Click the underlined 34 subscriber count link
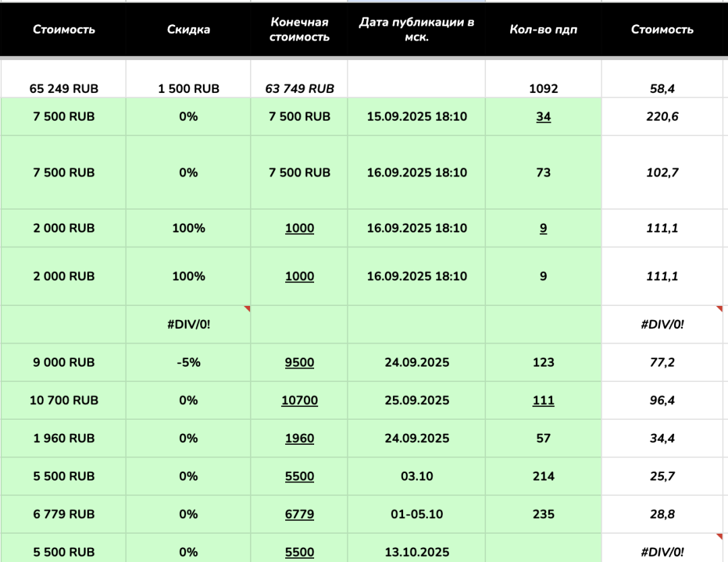728x562 pixels. [x=543, y=117]
